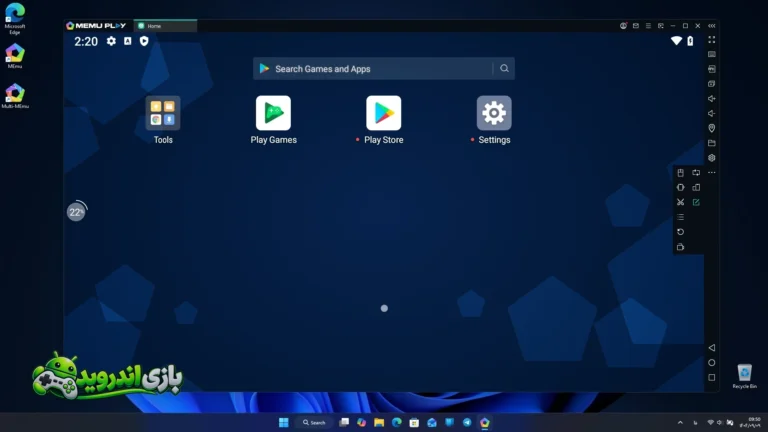Screen dimensions: 768x432
Task: Switch to the Home tab
Action: click(166, 26)
